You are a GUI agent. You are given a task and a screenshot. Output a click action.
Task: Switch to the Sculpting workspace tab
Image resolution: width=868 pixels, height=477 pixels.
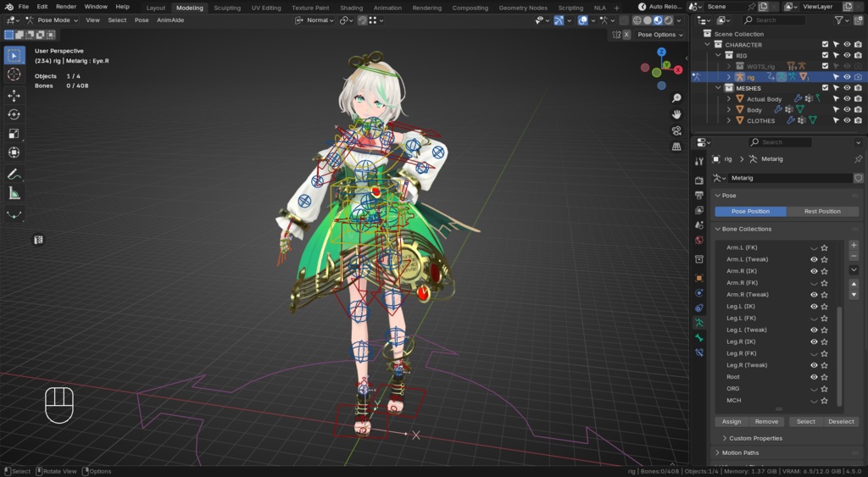pos(227,8)
